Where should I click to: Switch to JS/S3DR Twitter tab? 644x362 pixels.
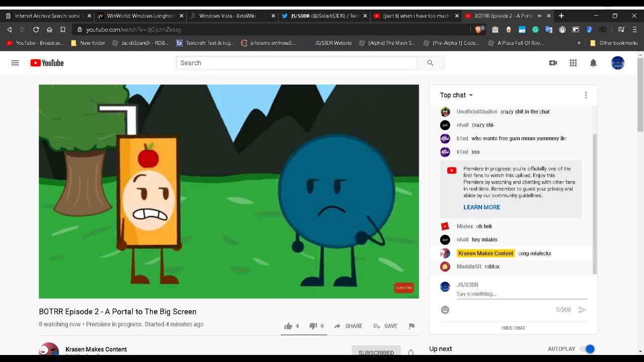pos(324,16)
